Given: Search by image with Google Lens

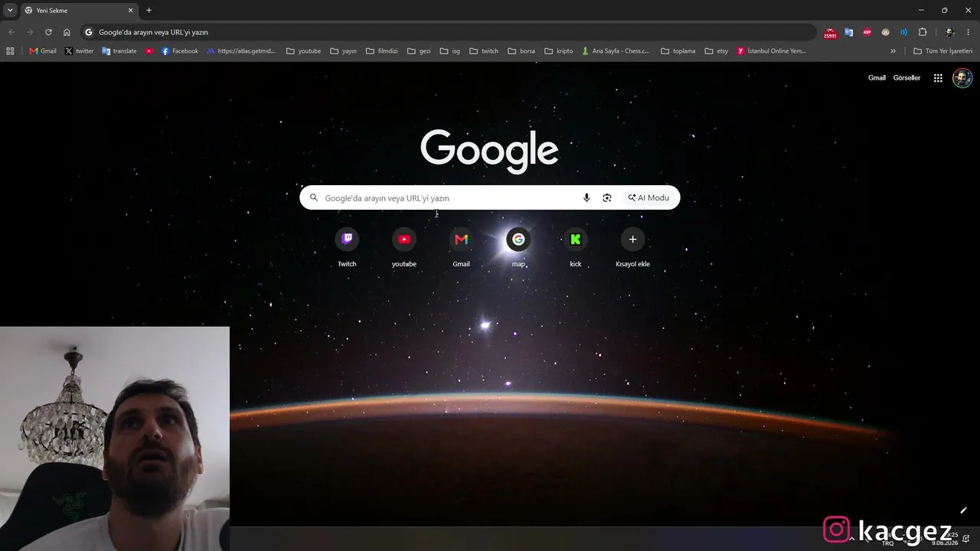Looking at the screenshot, I should point(607,197).
